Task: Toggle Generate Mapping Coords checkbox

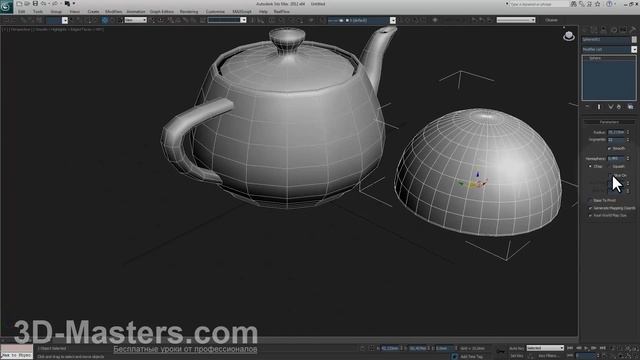Action: (590, 208)
